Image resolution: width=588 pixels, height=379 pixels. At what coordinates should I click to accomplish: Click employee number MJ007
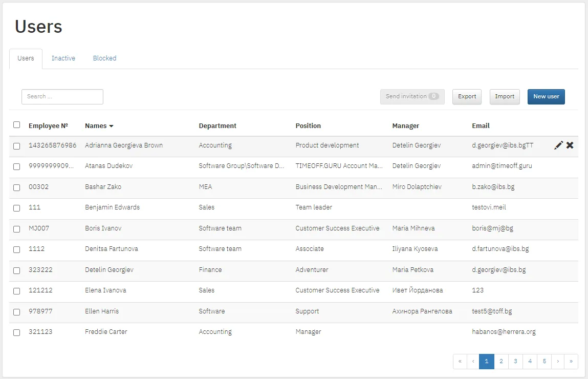[x=39, y=228]
